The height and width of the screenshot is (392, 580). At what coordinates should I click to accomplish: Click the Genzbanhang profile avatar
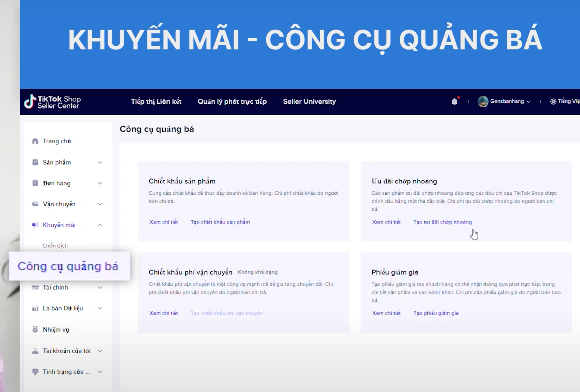[483, 101]
